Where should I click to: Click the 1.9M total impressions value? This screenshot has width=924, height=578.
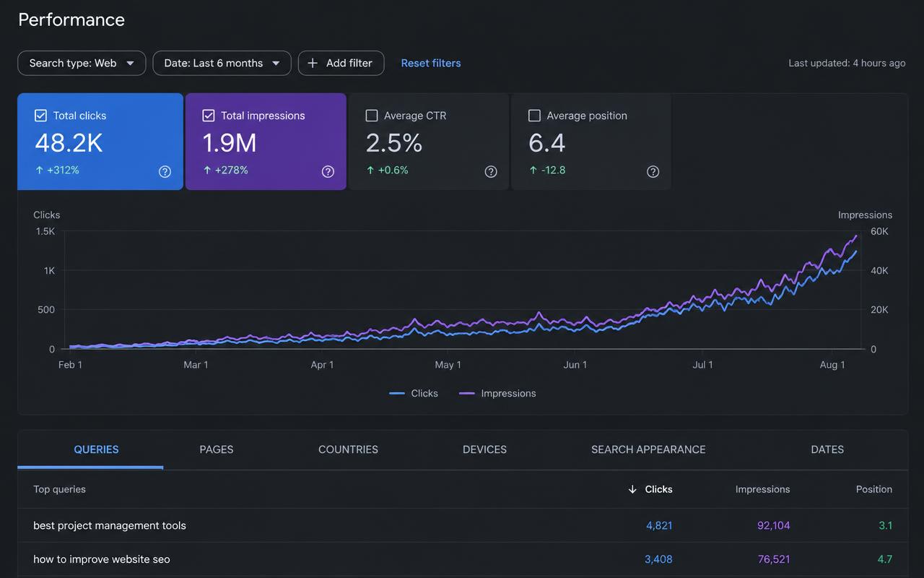point(230,143)
